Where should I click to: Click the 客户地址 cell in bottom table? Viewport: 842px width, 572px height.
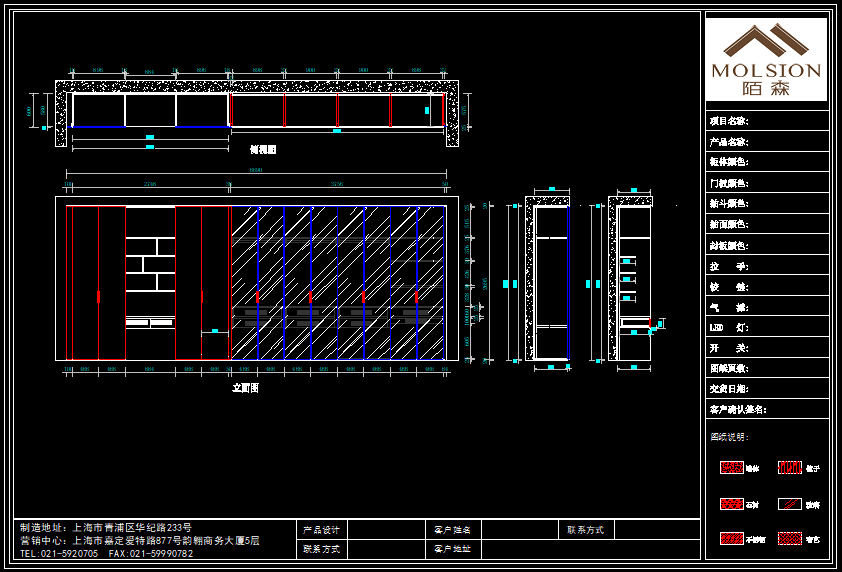point(453,549)
